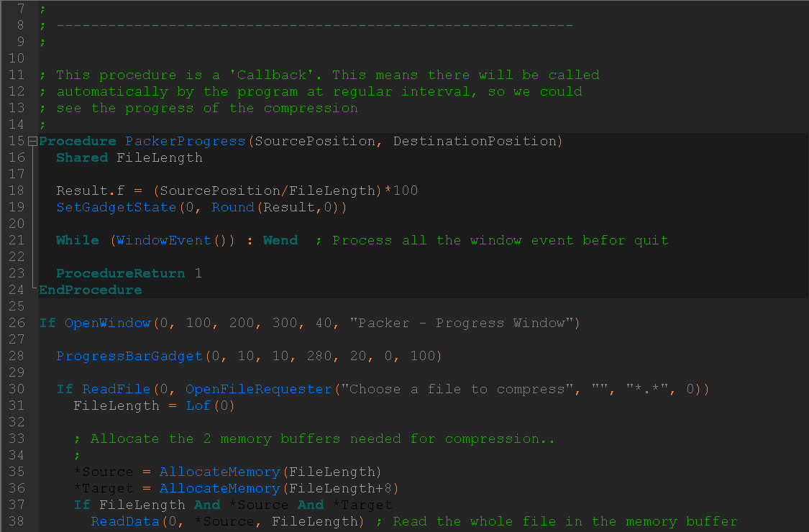
Task: Collapse the PackerProgress procedure fold marker
Action: tap(32, 142)
